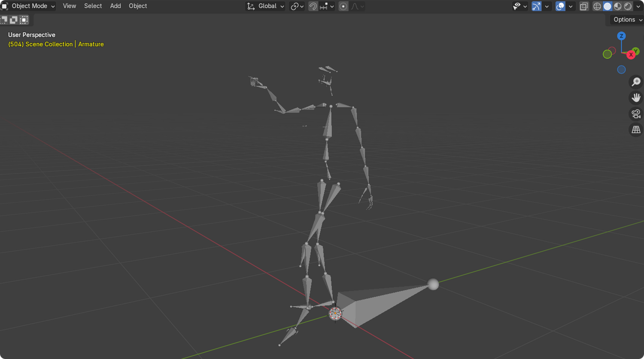Open the Options dropdown

(x=627, y=20)
